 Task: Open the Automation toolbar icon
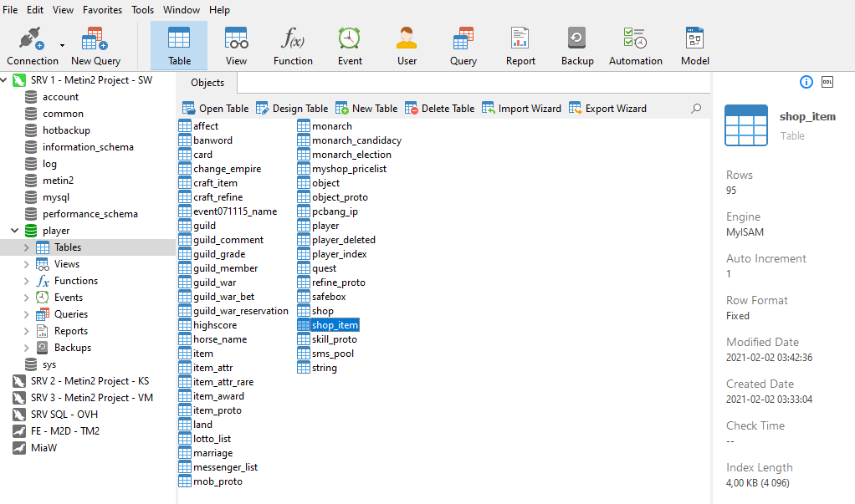pyautogui.click(x=635, y=39)
